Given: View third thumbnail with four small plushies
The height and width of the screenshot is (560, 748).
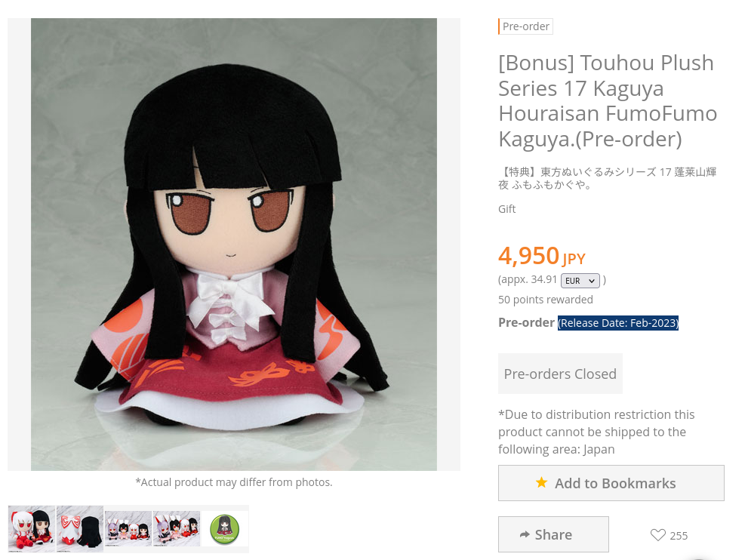Looking at the screenshot, I should (x=128, y=529).
